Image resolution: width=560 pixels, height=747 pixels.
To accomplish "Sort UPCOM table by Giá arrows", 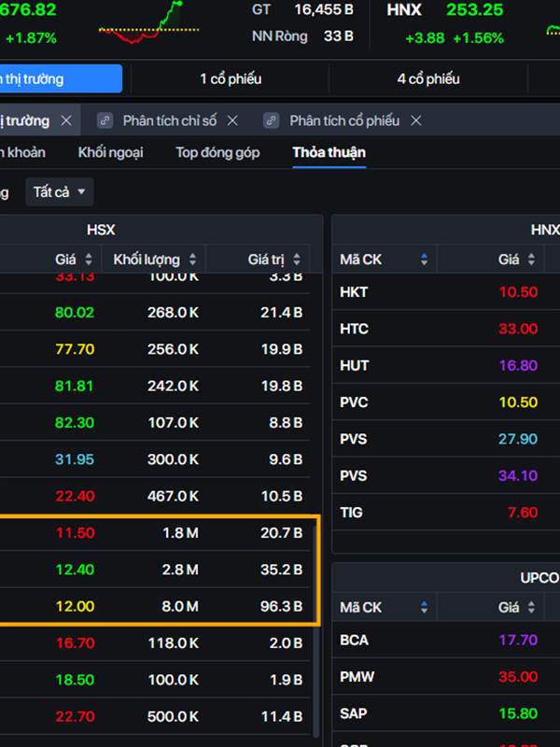I will (x=532, y=608).
